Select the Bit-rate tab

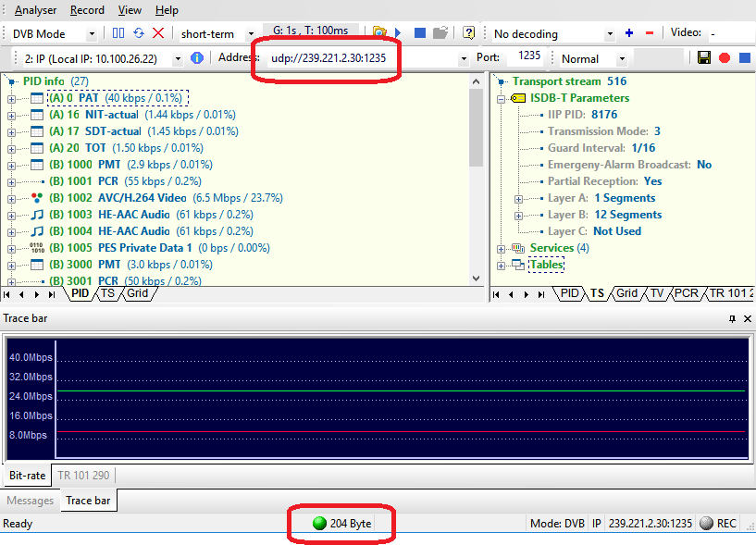(x=28, y=476)
